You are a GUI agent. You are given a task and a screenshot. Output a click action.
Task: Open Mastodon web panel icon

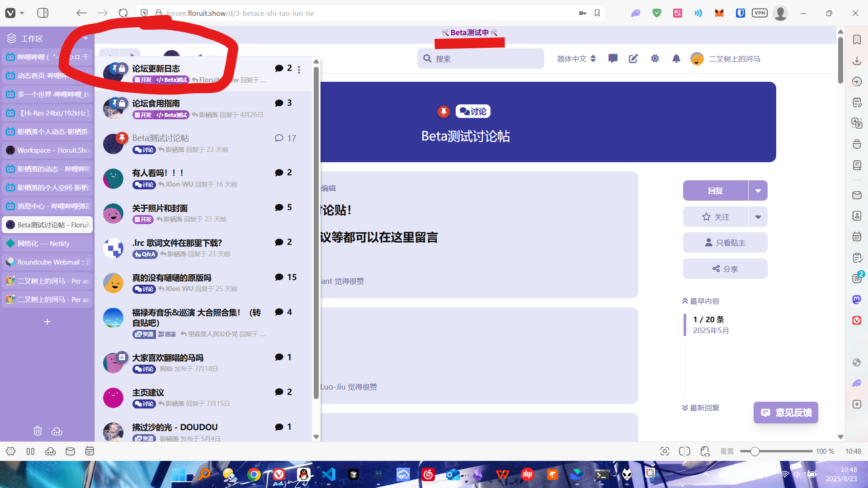pos(857,300)
